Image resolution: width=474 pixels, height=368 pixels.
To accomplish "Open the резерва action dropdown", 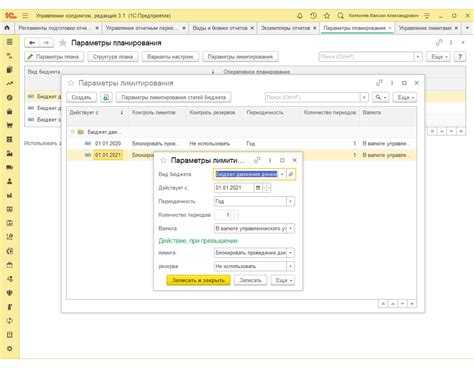I will 290,266.
